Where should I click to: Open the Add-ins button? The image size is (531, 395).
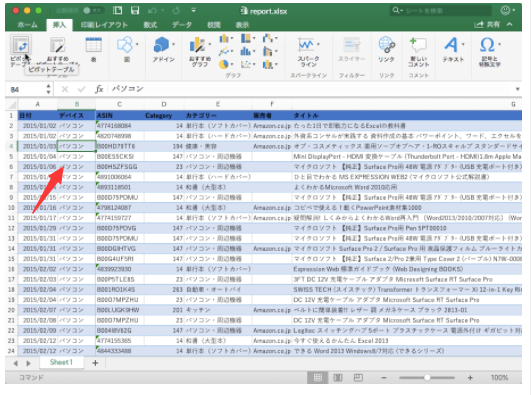click(x=164, y=50)
